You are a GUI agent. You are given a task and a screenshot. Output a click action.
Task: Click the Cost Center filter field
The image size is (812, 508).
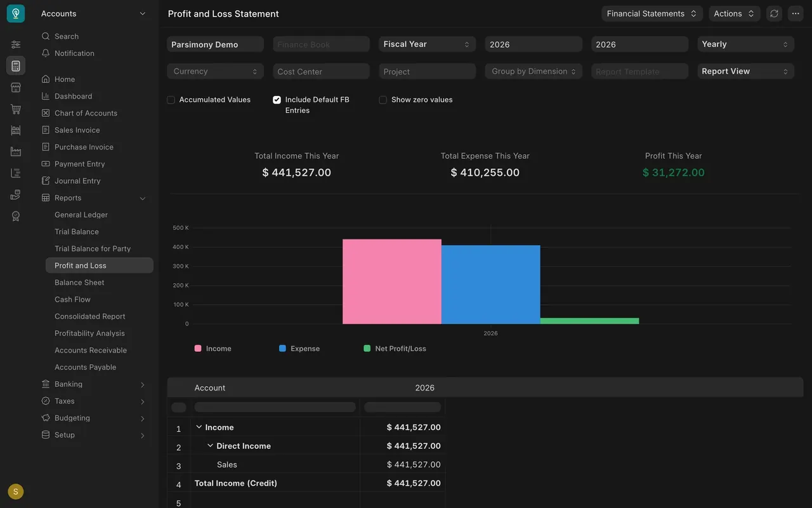321,71
